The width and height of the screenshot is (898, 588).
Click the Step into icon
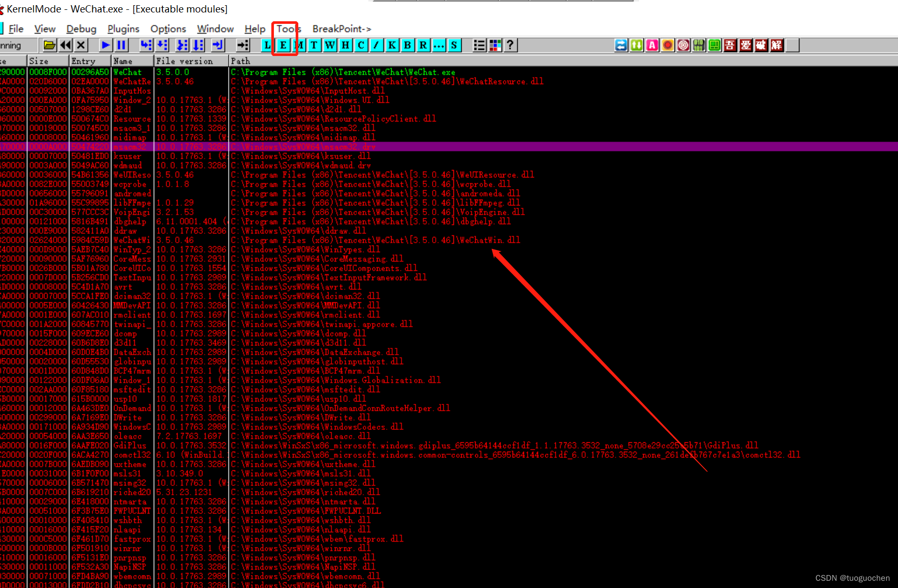(x=146, y=45)
